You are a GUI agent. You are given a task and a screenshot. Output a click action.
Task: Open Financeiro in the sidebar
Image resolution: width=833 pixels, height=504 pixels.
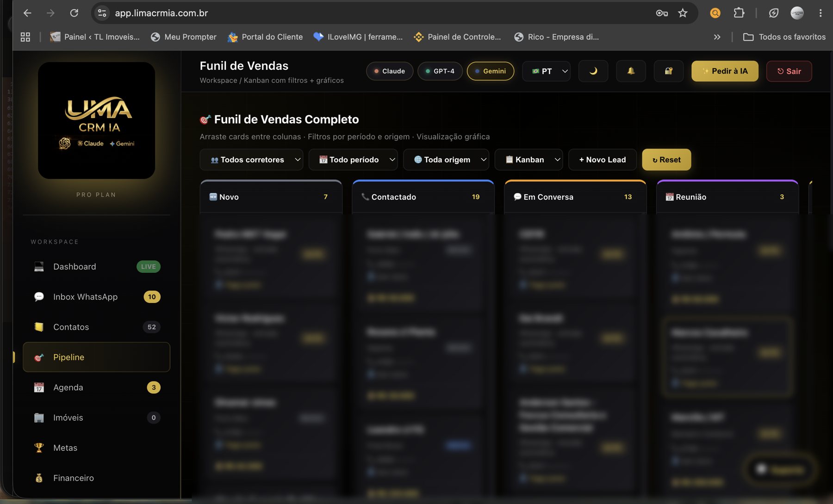[x=96, y=478]
